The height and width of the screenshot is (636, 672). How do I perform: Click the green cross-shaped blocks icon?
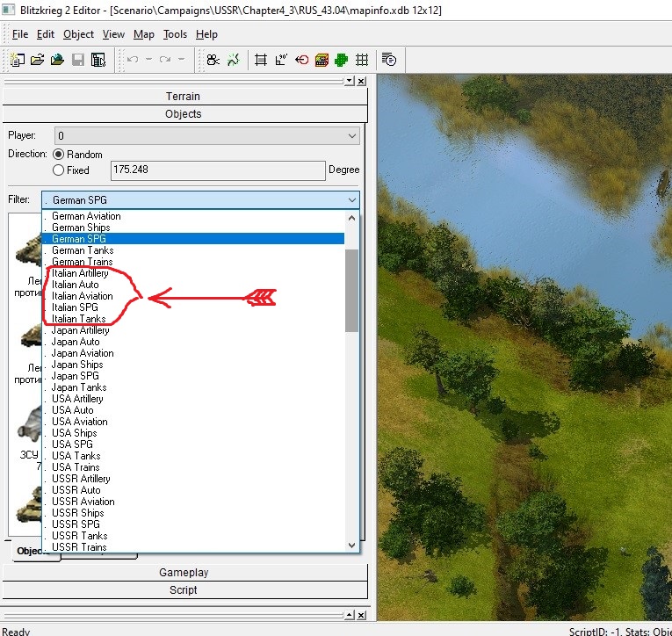pos(342,60)
